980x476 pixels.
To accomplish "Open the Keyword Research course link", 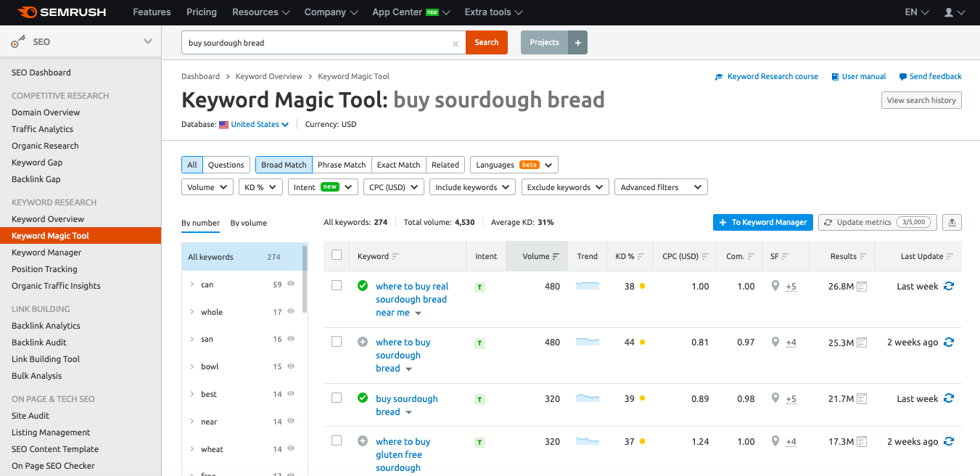I will click(772, 77).
